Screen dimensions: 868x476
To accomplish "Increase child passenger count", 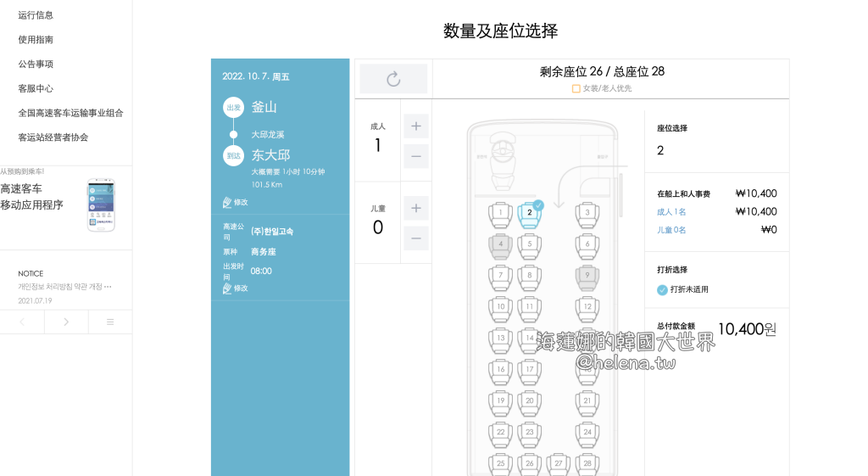I will coord(415,208).
